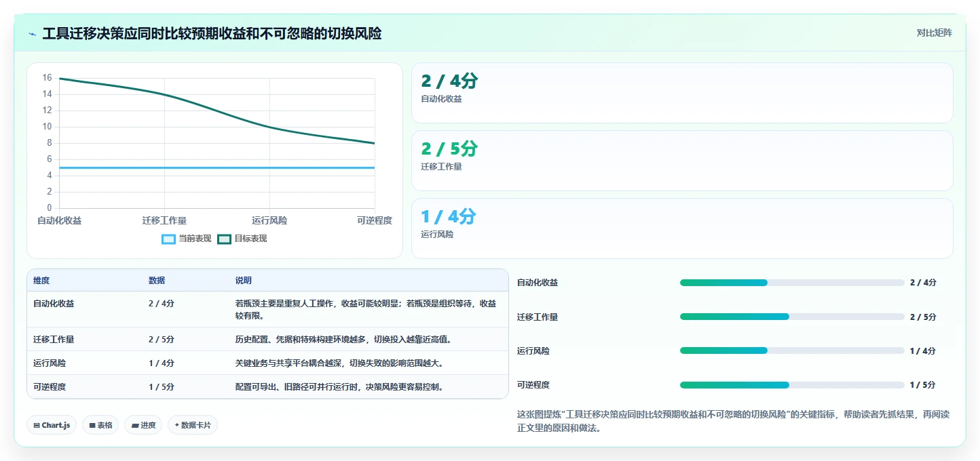
Task: Click table cell 1 / 5分 for 可逆程度
Action: [x=162, y=387]
